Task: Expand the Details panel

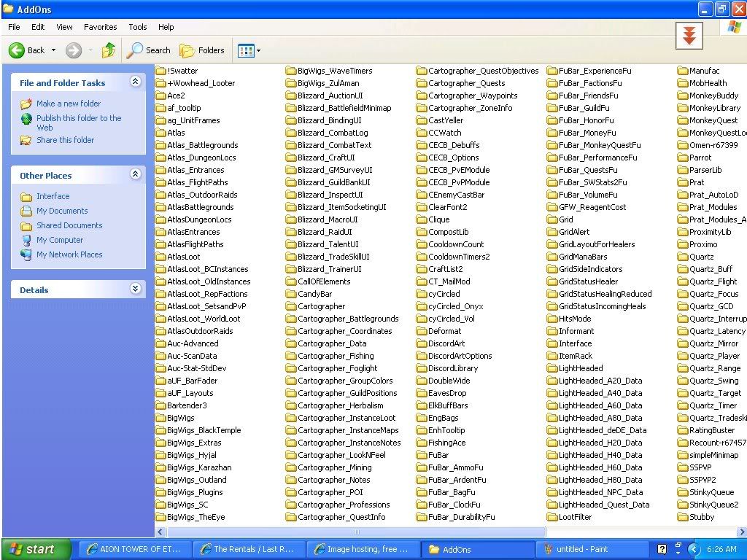Action: (x=135, y=288)
